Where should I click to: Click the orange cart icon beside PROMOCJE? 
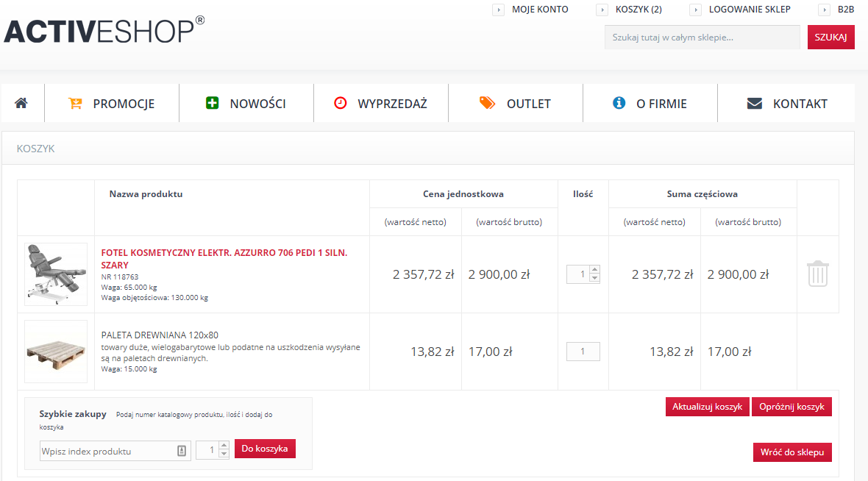tap(75, 104)
